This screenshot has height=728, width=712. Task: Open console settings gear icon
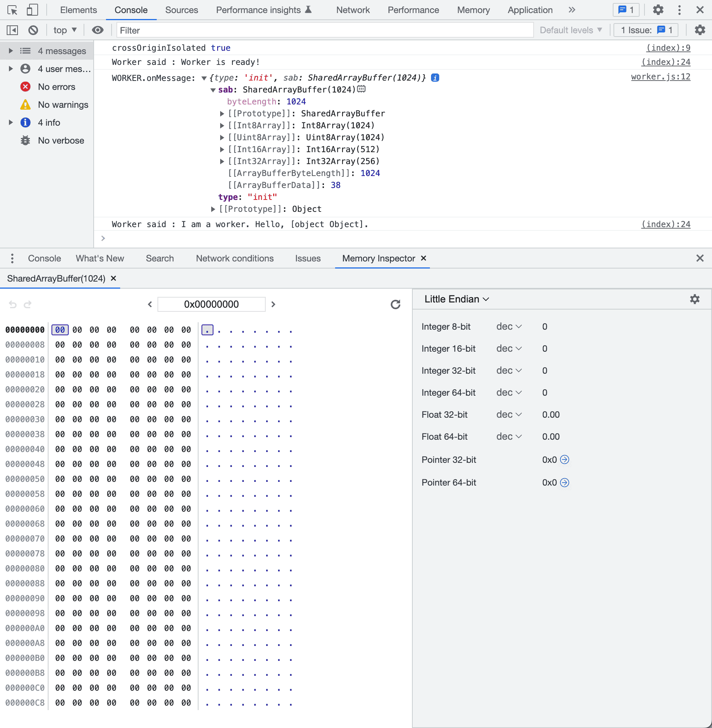click(700, 30)
